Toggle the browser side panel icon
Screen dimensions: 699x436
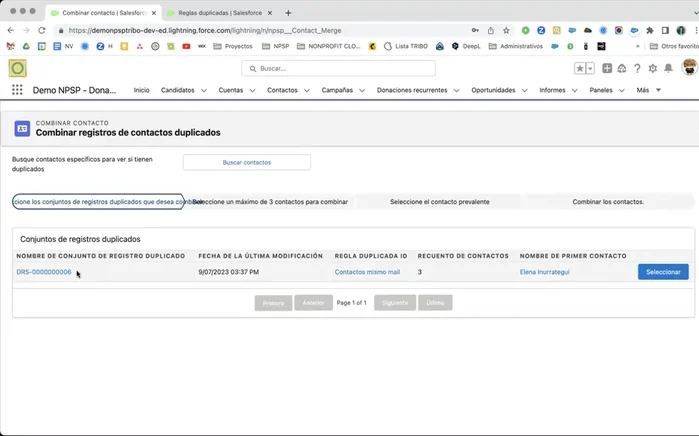pos(665,30)
